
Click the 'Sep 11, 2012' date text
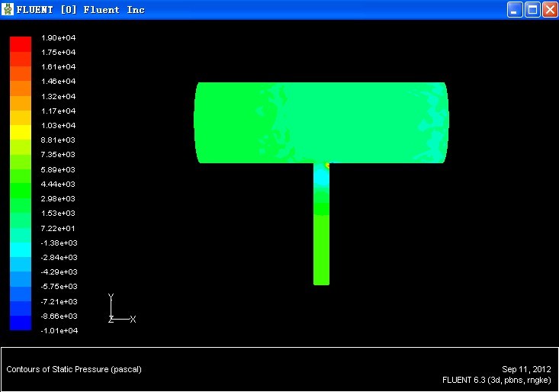525,369
